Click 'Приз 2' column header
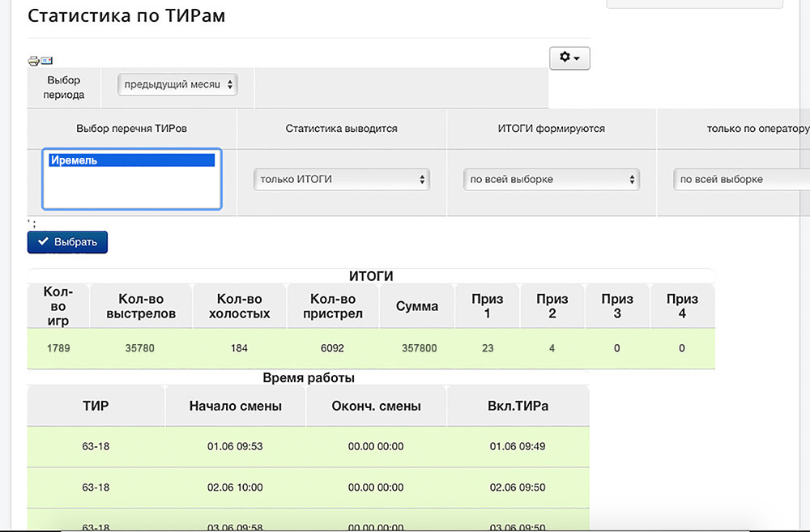The height and width of the screenshot is (532, 810). [552, 306]
